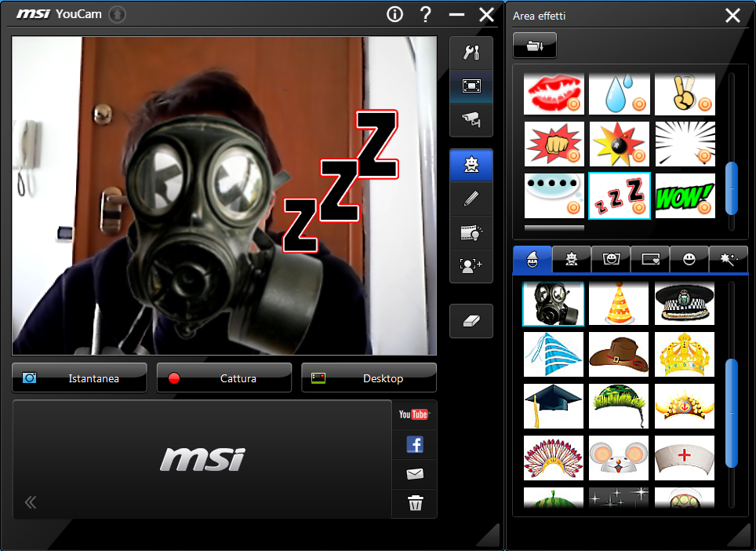Choose the cowboy hat effect thumbnail
The height and width of the screenshot is (551, 756).
619,355
